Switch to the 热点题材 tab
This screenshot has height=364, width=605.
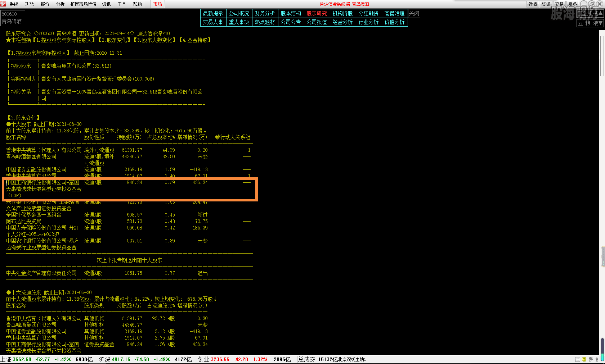(265, 22)
